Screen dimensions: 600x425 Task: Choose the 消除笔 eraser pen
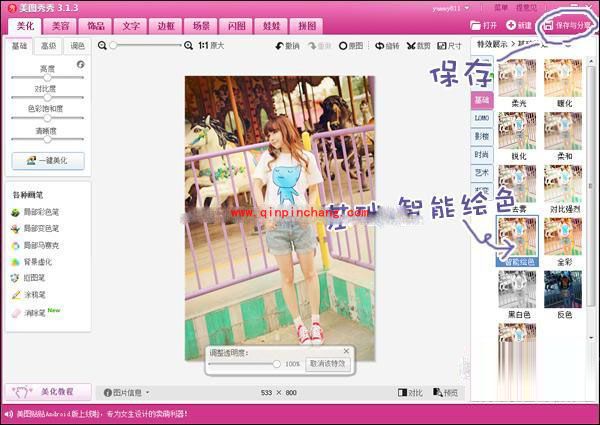tap(33, 312)
